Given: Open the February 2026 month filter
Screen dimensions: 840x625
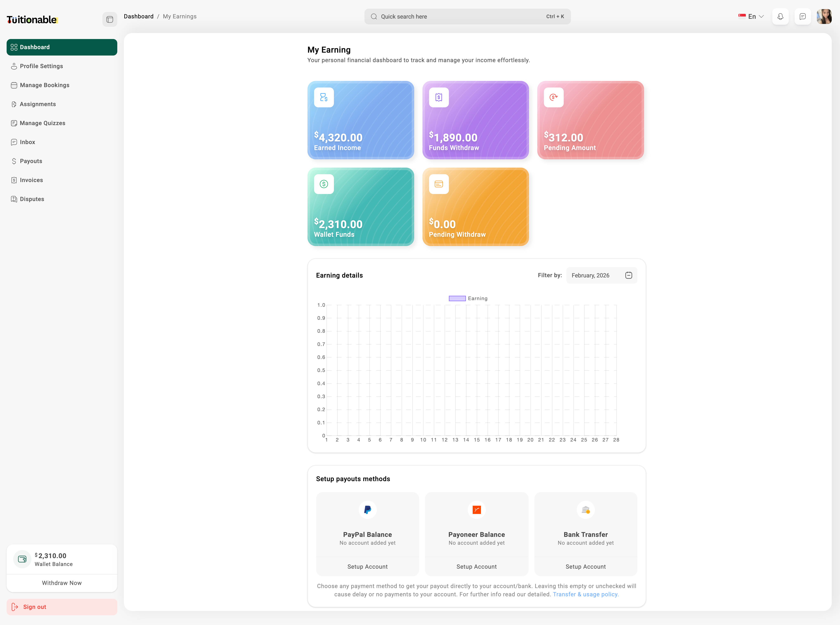Looking at the screenshot, I should tap(590, 275).
